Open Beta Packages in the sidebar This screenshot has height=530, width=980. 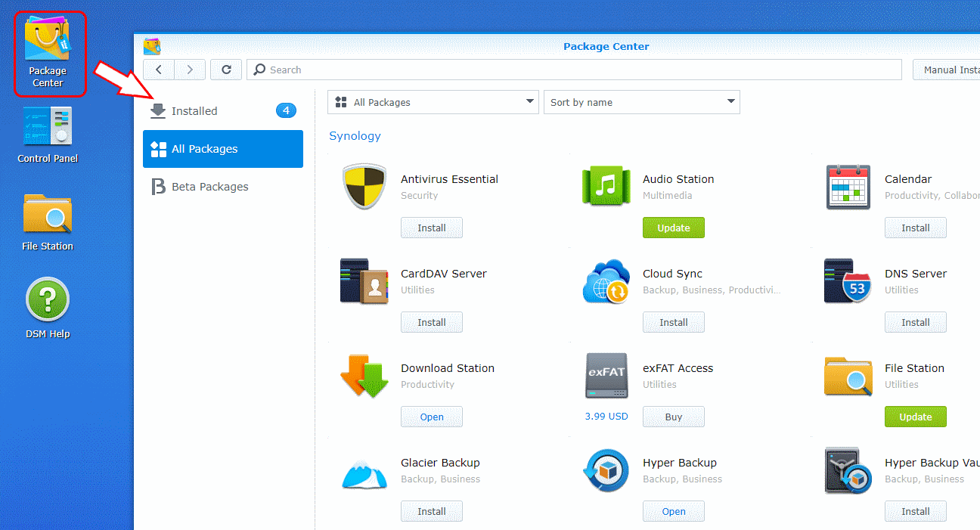pos(223,187)
